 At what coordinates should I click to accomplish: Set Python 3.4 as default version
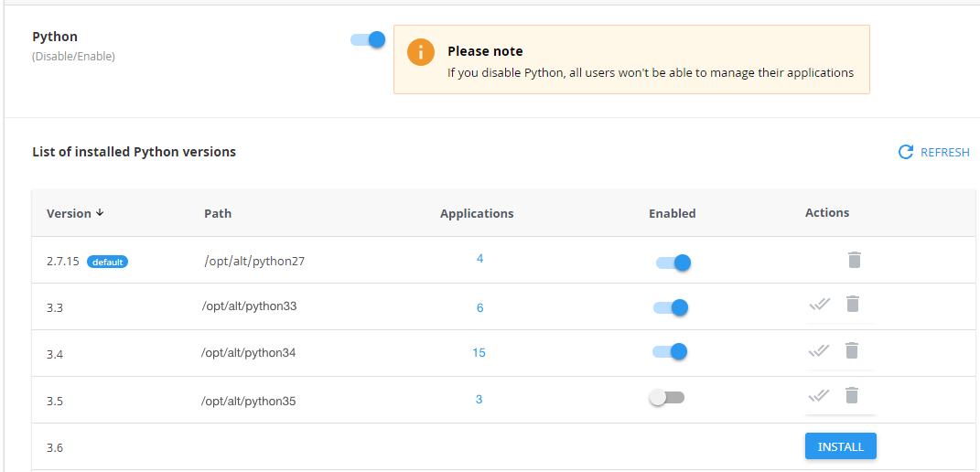(819, 350)
